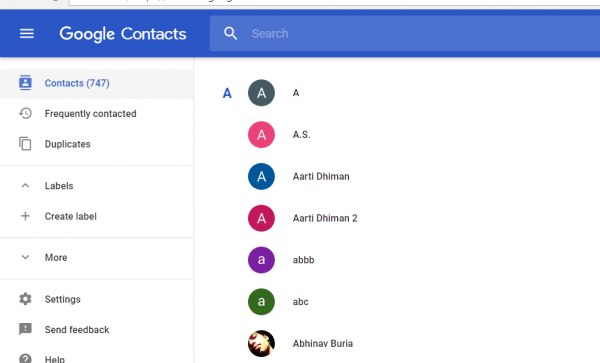Open Settings from sidebar
The image size is (600, 363).
pos(96,299)
